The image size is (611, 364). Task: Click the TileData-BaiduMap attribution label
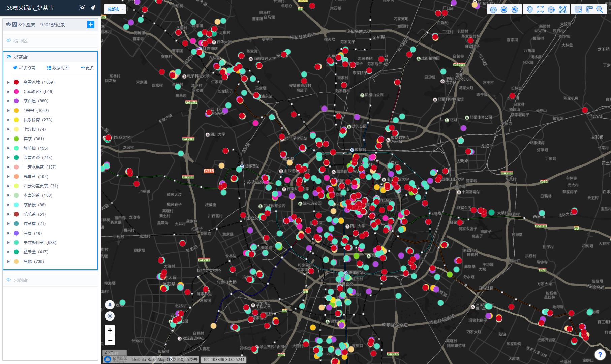click(164, 360)
